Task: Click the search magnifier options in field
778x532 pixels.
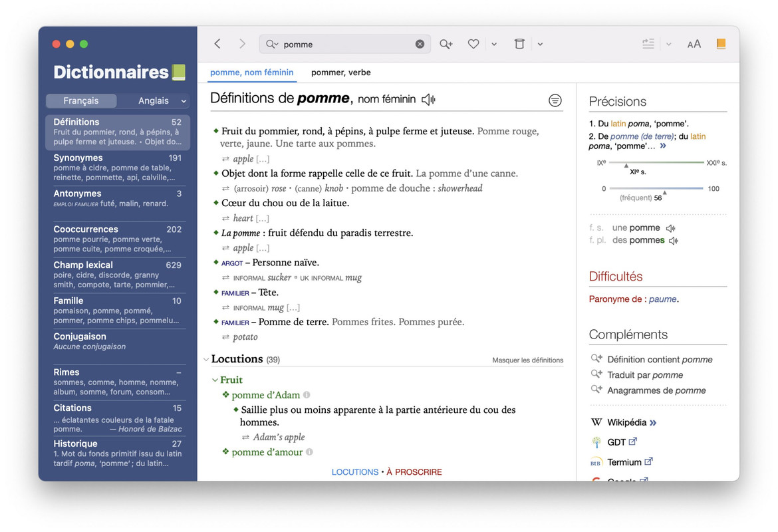Action: pos(272,44)
